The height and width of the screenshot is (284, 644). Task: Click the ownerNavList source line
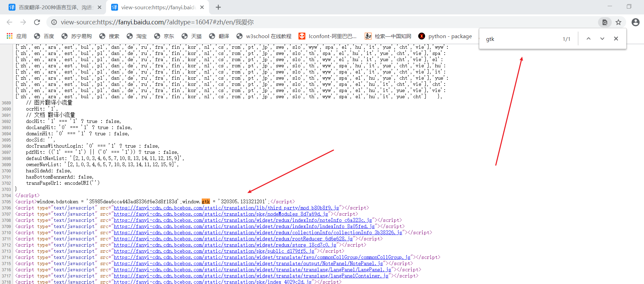(102, 164)
